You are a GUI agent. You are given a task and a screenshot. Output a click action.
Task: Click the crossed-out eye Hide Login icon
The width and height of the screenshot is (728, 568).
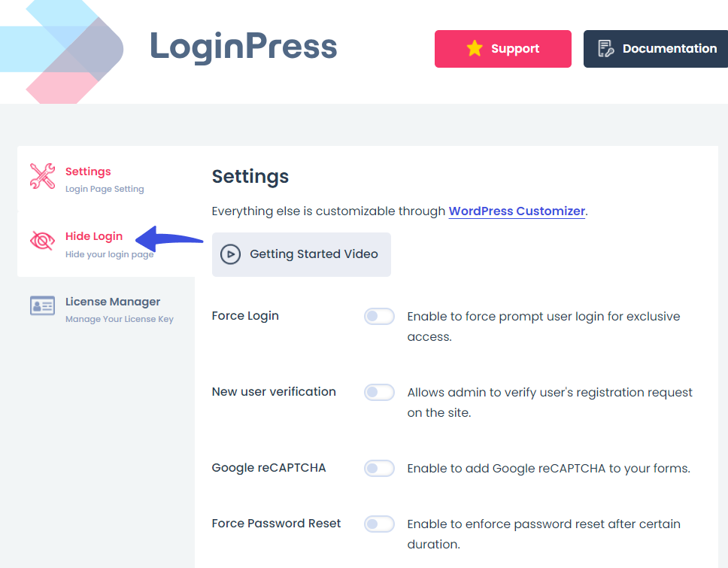click(42, 241)
